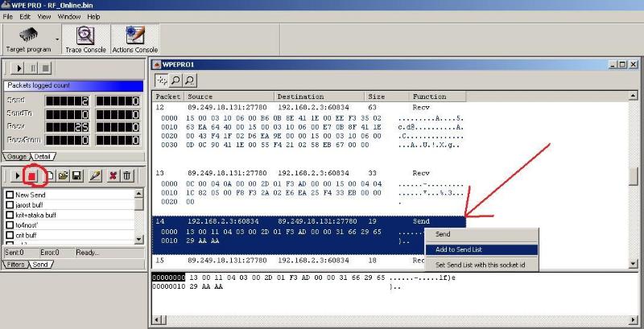
Task: Click the red X delete icon
Action: pyautogui.click(x=114, y=175)
